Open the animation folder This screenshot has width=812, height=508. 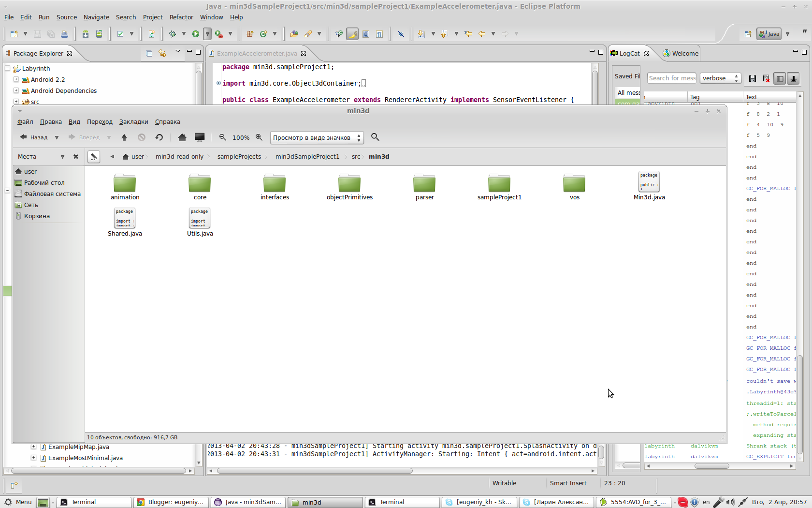tap(125, 183)
